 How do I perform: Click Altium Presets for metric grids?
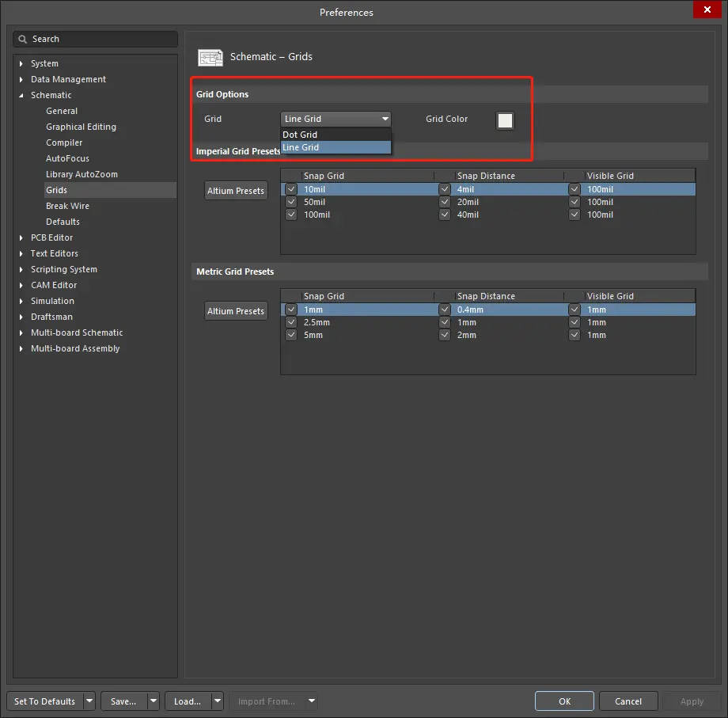click(236, 311)
